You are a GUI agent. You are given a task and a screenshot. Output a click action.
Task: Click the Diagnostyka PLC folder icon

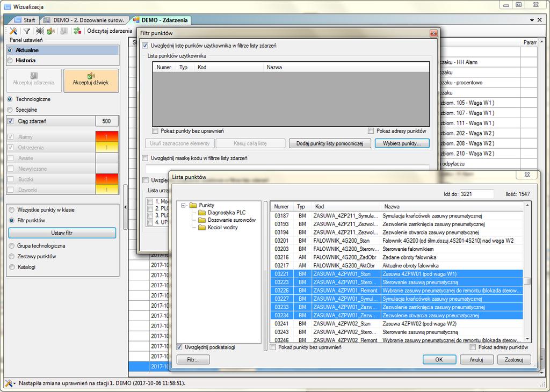(202, 213)
